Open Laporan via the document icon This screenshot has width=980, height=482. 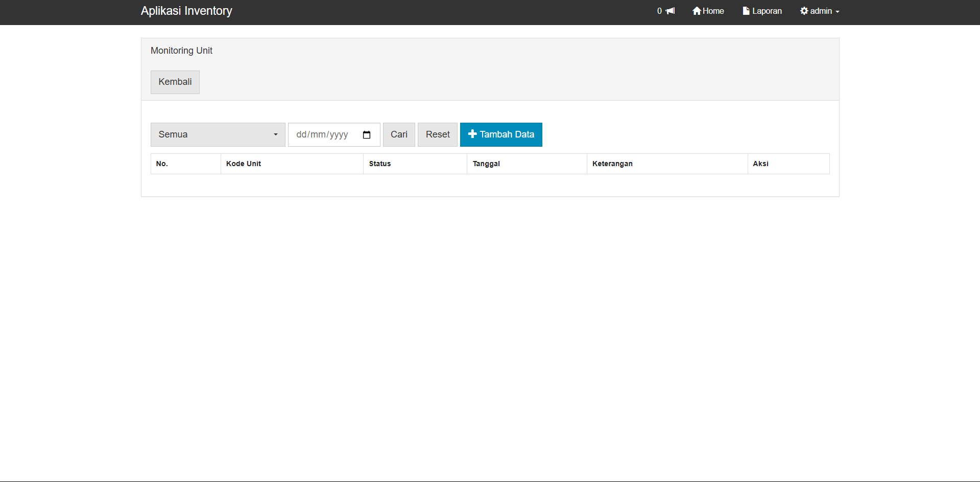click(x=746, y=11)
